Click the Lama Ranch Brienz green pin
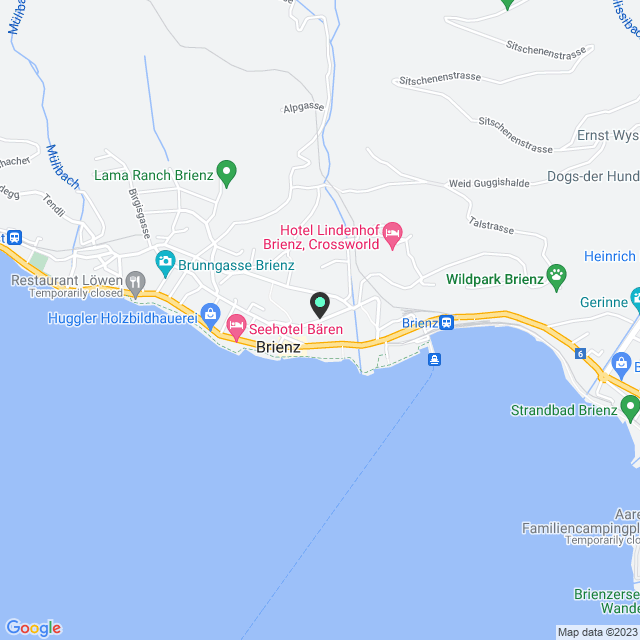Screen dimensions: 640x640 click(227, 173)
